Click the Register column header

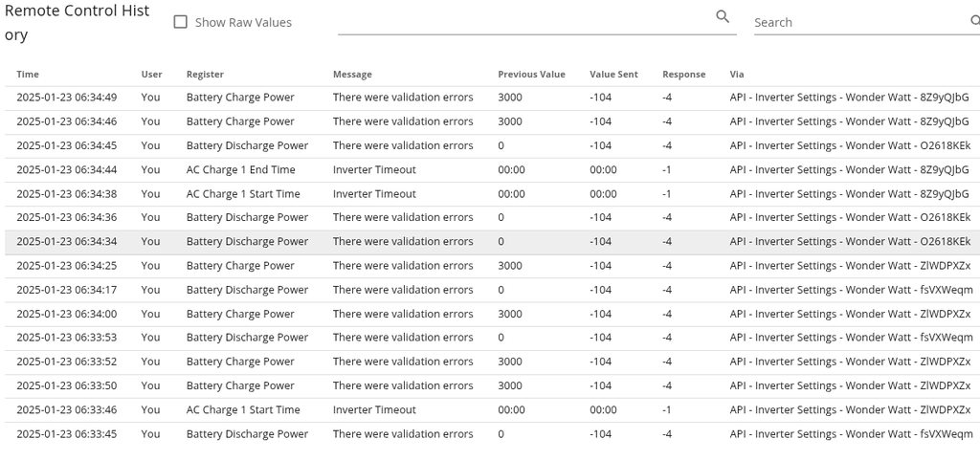pyautogui.click(x=205, y=75)
